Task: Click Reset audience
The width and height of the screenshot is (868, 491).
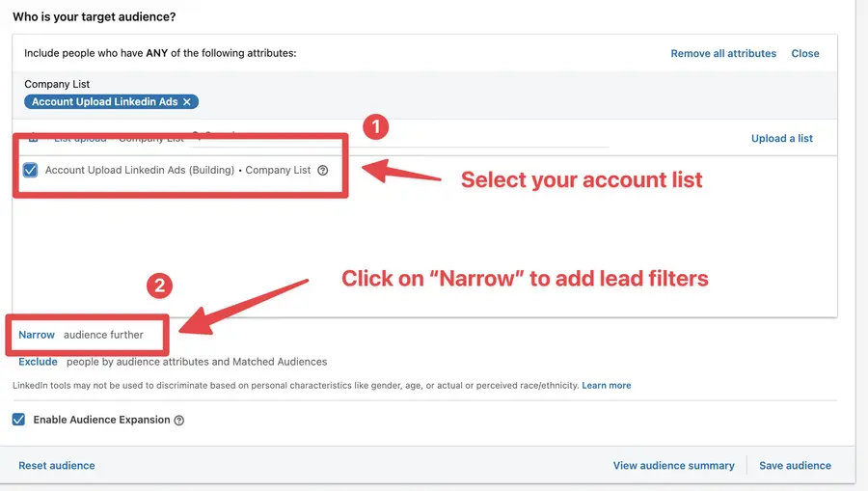Action: [x=57, y=466]
